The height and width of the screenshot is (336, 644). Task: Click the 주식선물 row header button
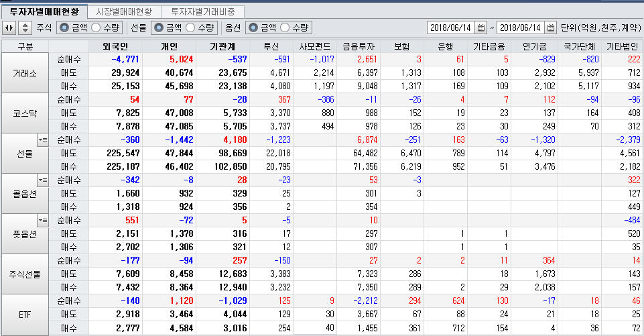pyautogui.click(x=25, y=274)
